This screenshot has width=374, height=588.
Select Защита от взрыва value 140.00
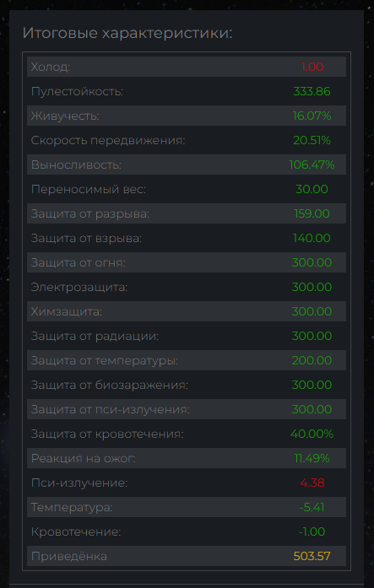pos(312,238)
